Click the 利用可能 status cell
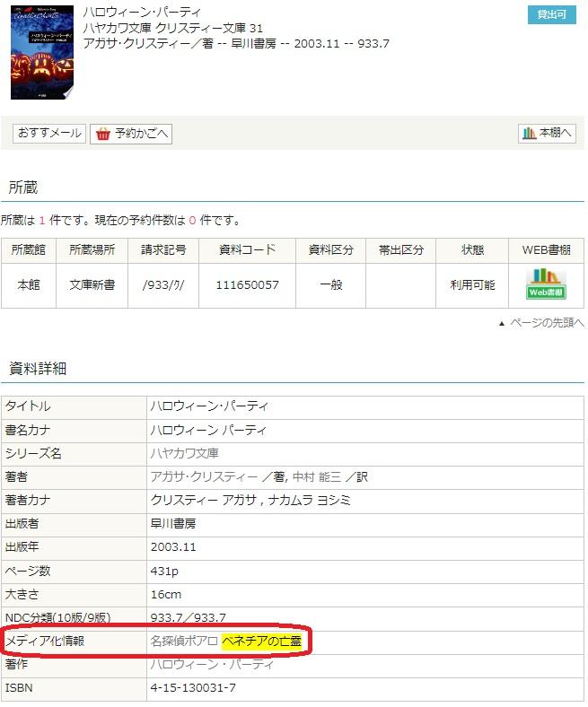 [472, 285]
